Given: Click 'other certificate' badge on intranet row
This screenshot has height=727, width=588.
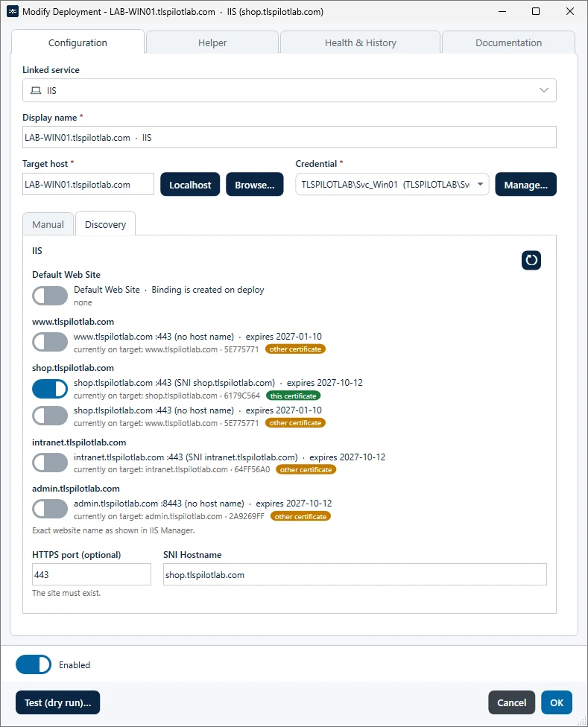Looking at the screenshot, I should pyautogui.click(x=306, y=470).
